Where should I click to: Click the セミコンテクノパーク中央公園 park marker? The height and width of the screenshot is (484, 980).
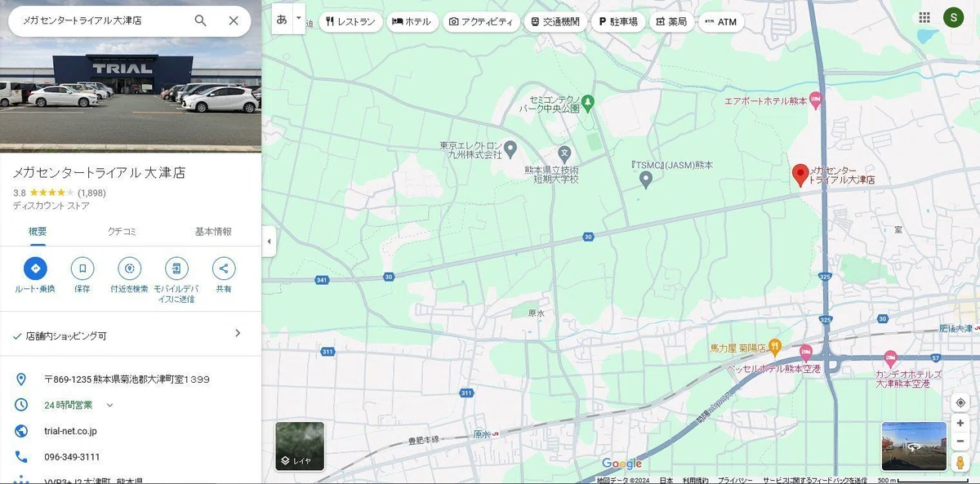[x=588, y=102]
